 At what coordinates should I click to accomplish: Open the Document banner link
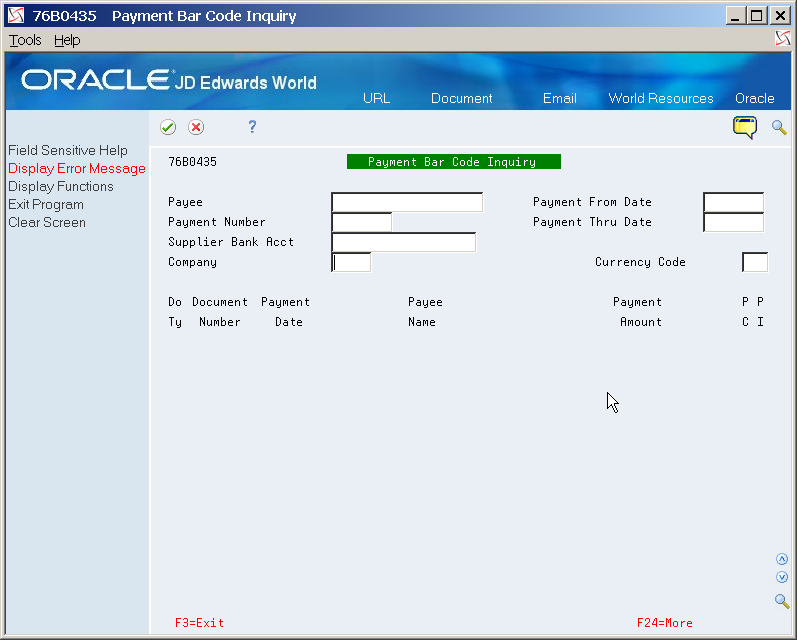(462, 98)
